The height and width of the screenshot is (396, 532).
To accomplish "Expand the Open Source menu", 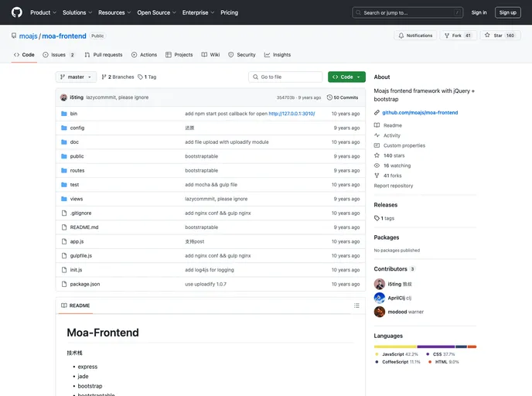I will pos(156,12).
